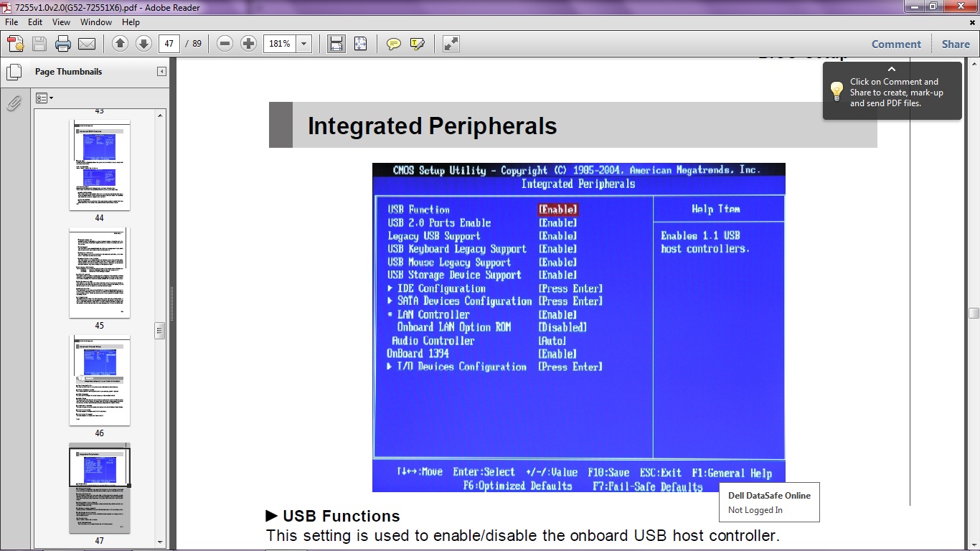Click 'USB Keyboard Legacy Support' text
This screenshot has height=551, width=980.
457,249
